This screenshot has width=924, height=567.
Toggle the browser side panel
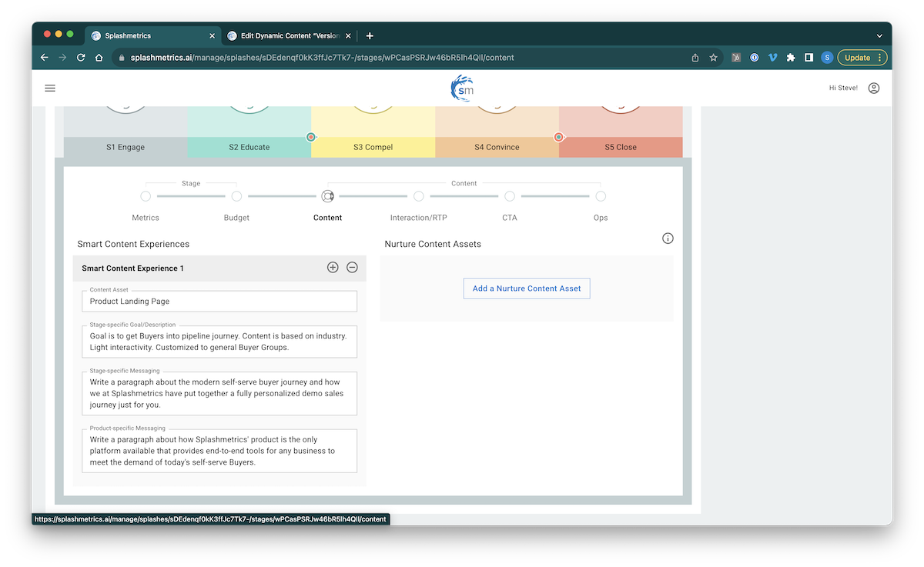pos(808,58)
